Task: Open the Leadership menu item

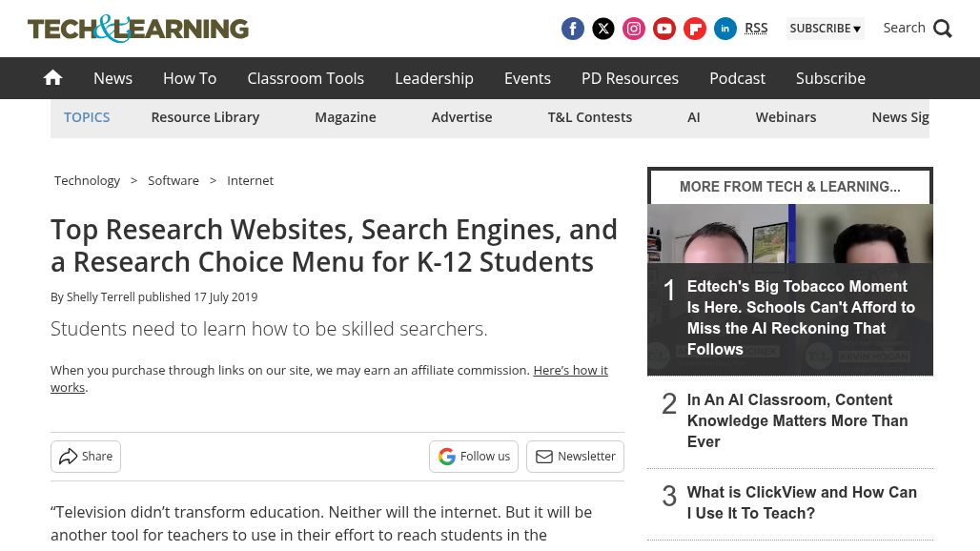Action: coord(435,78)
